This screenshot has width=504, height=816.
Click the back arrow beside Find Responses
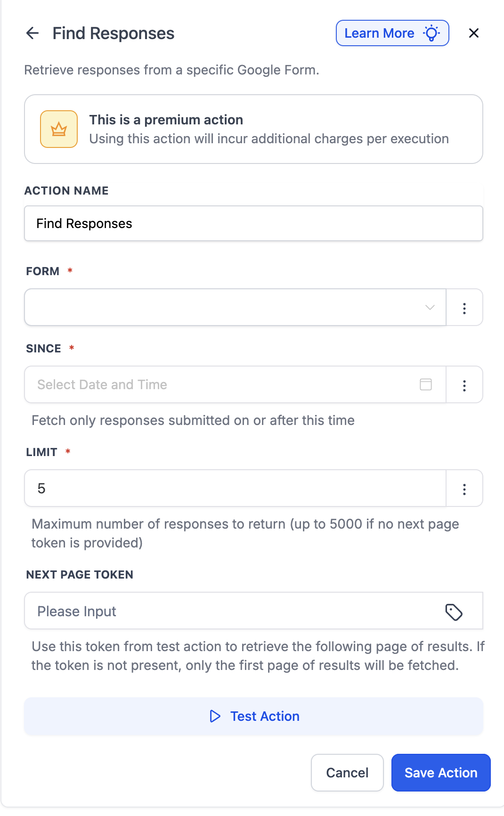(33, 33)
